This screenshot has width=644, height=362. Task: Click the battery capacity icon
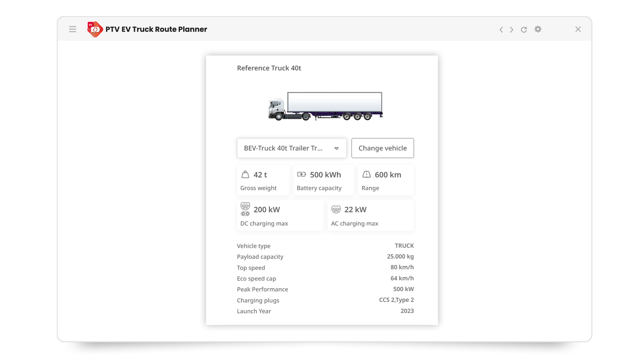301,175
